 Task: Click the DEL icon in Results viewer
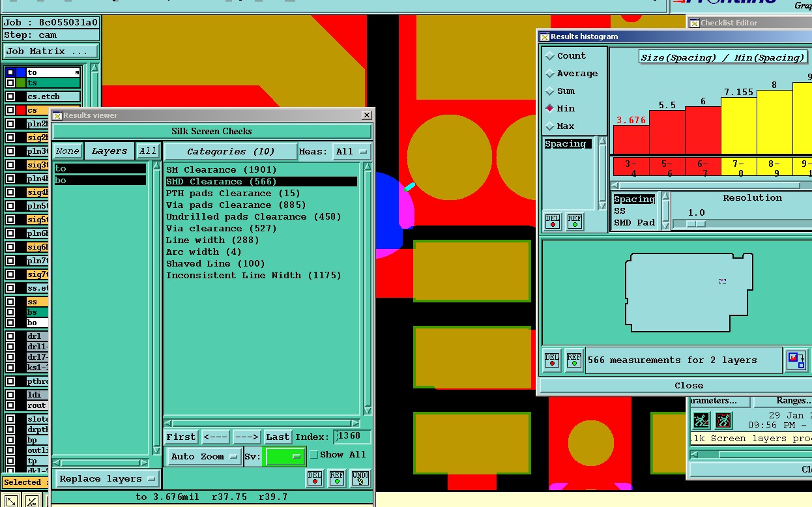(315, 478)
